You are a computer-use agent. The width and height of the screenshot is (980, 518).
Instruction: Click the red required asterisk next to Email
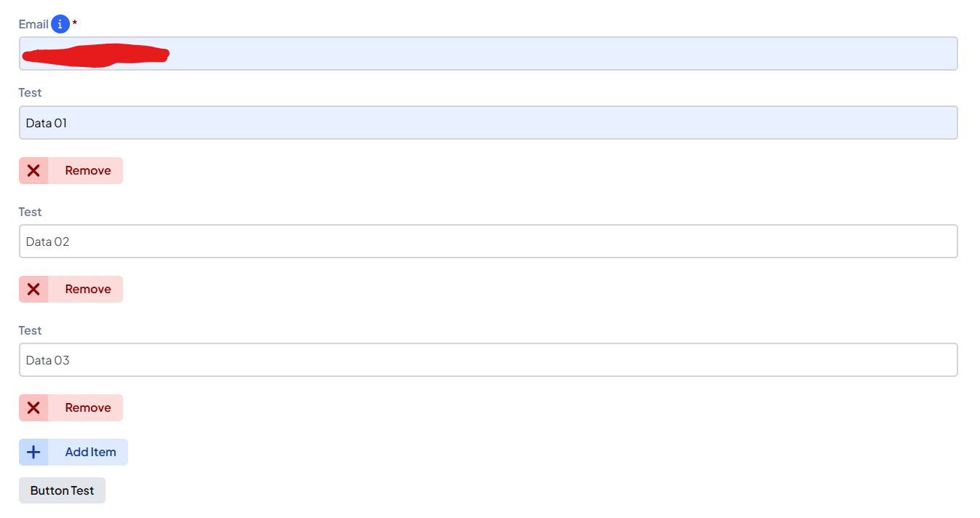pos(74,24)
